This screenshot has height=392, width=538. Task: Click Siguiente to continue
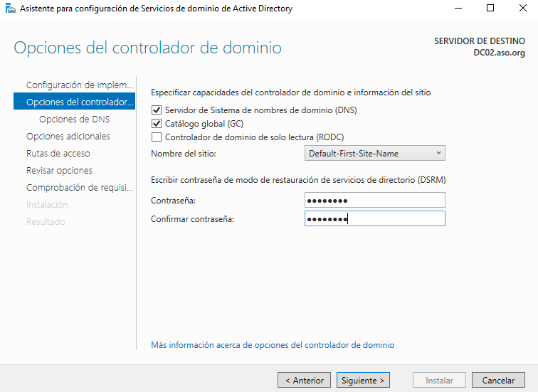pos(363,381)
